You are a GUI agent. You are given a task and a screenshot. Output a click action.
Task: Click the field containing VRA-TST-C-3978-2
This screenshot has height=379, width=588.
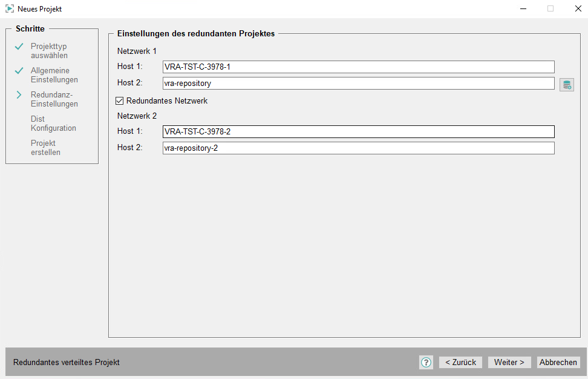pyautogui.click(x=358, y=131)
